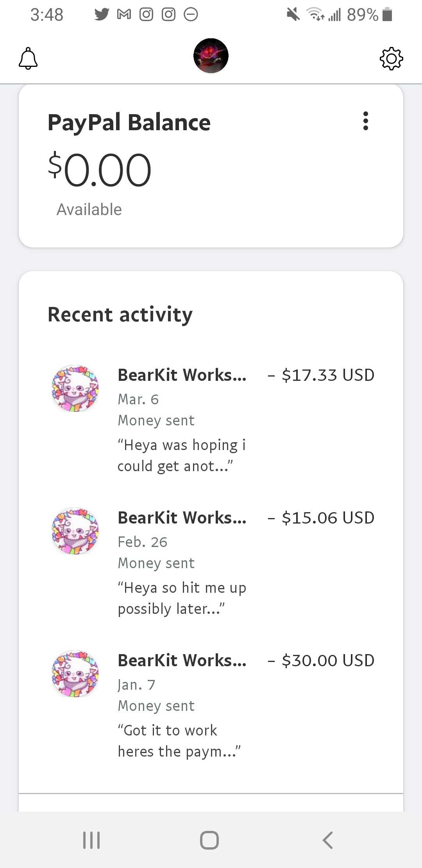The width and height of the screenshot is (422, 868).
Task: Tap the first Instagram status bar icon
Action: click(147, 14)
